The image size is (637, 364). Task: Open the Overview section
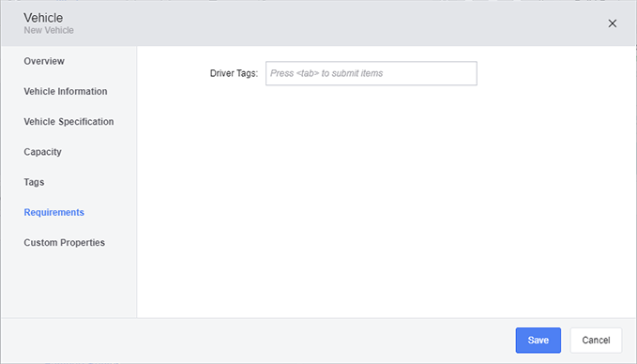(44, 61)
